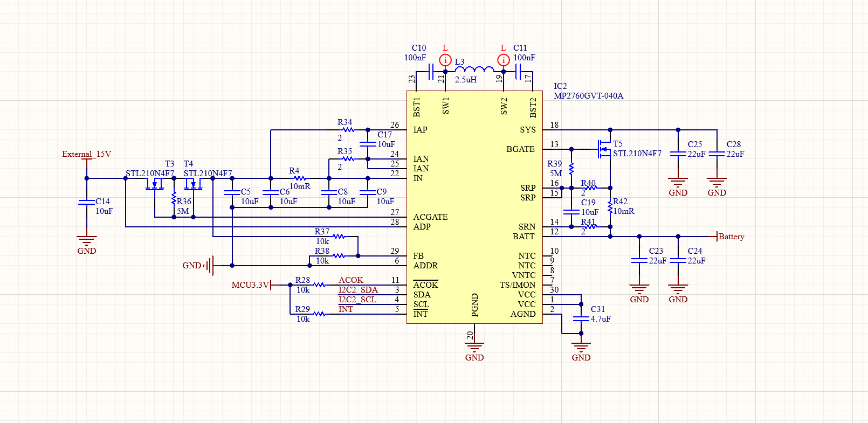Image resolution: width=868 pixels, height=423 pixels.
Task: Click the TS/IMON pin name
Action: coord(518,285)
